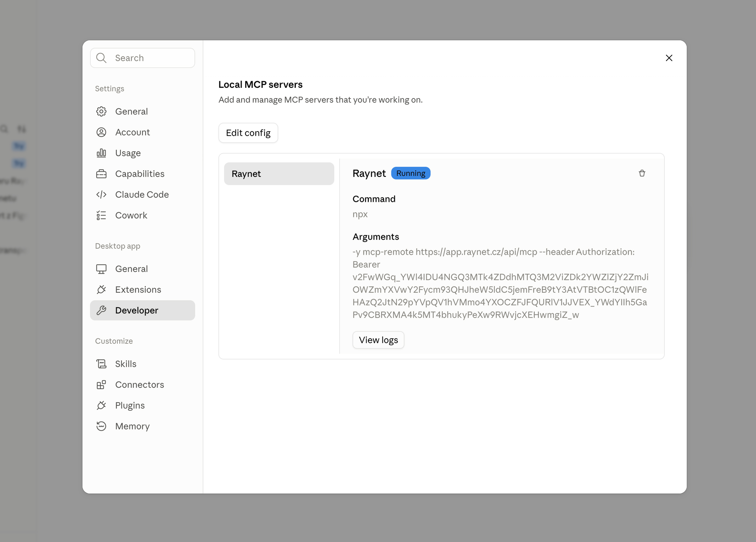Click the npx command value

[x=360, y=214]
